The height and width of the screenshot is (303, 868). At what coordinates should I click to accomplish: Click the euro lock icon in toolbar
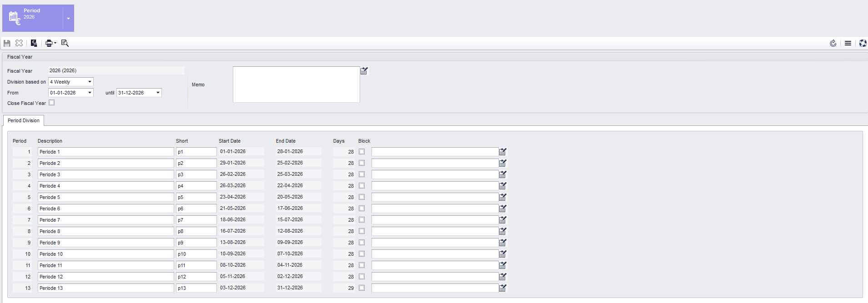tap(34, 43)
